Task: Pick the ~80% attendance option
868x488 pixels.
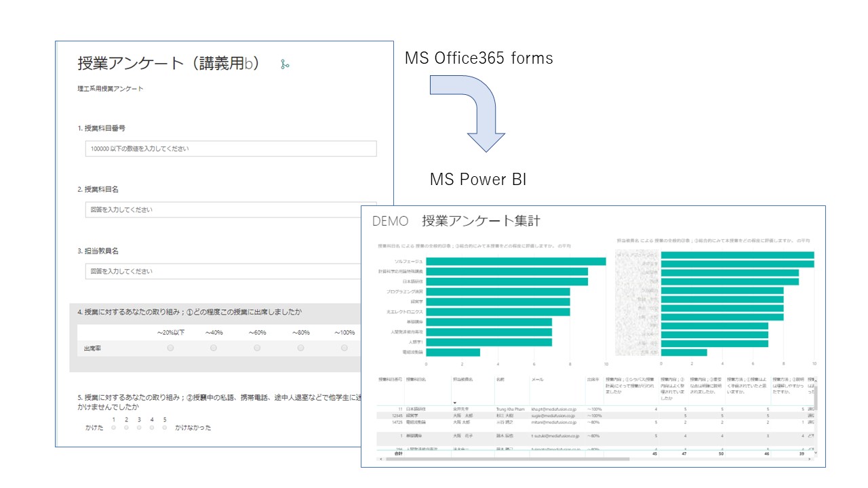Action: (300, 348)
